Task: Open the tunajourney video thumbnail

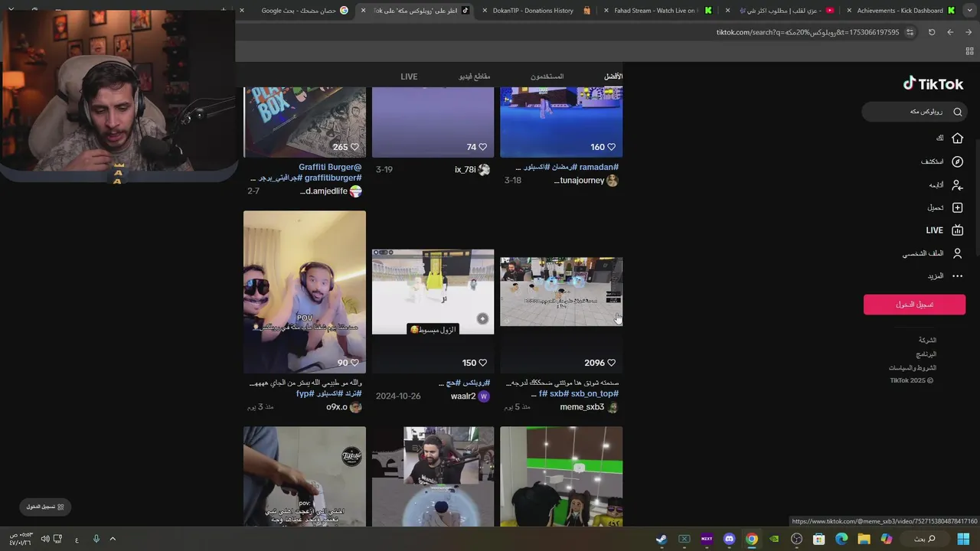Action: [x=561, y=122]
